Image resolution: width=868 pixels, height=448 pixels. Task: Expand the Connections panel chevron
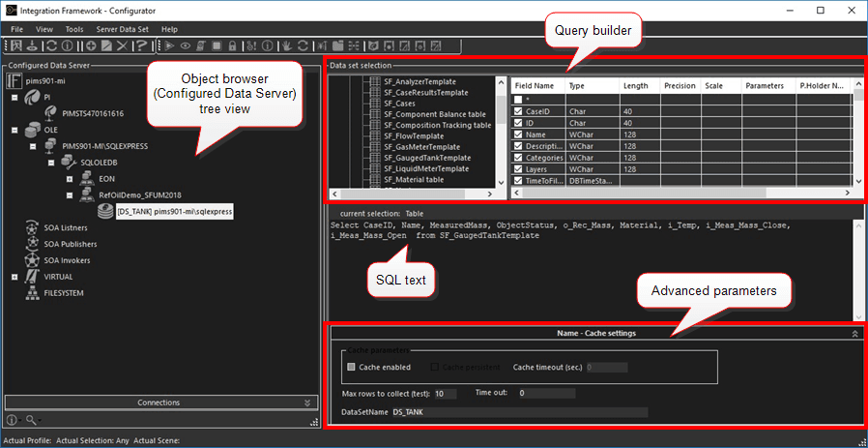coord(307,403)
